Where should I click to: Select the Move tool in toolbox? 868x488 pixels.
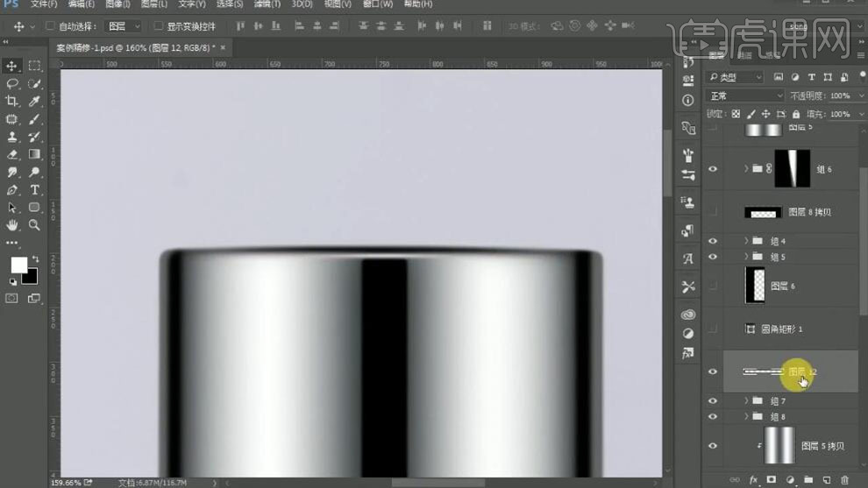(11, 66)
